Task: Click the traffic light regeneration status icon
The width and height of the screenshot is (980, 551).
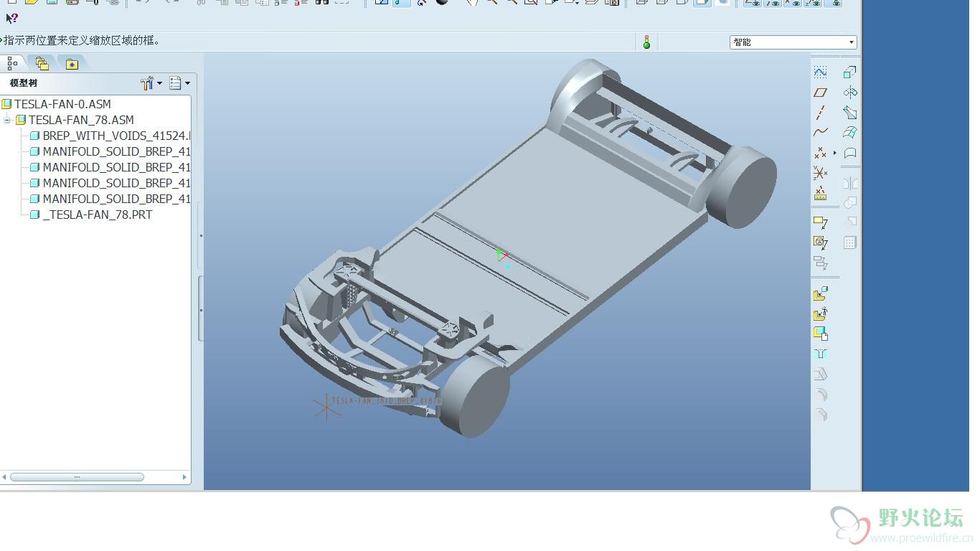Action: 646,42
